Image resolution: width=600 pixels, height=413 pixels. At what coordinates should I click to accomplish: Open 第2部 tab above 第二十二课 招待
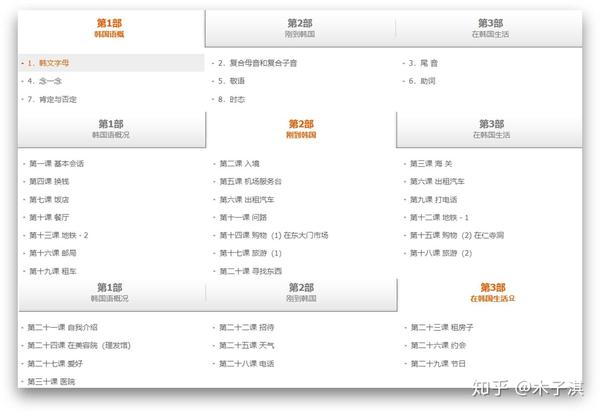301,293
